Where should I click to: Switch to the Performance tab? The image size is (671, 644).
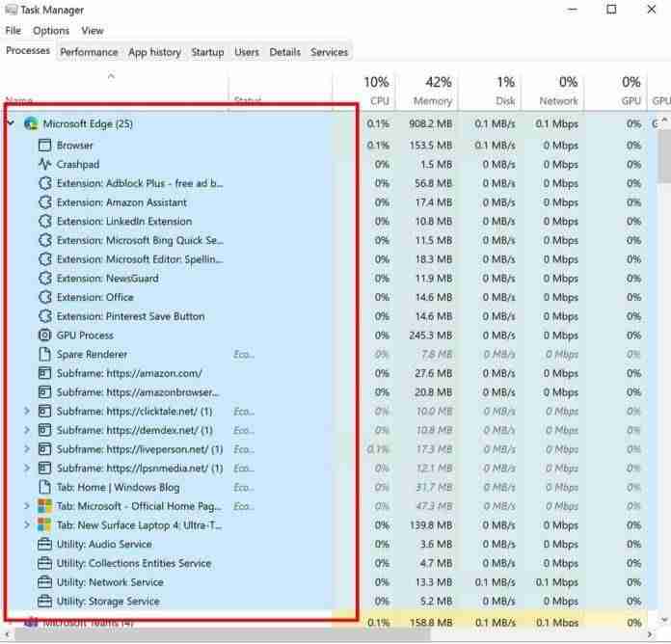tap(89, 52)
